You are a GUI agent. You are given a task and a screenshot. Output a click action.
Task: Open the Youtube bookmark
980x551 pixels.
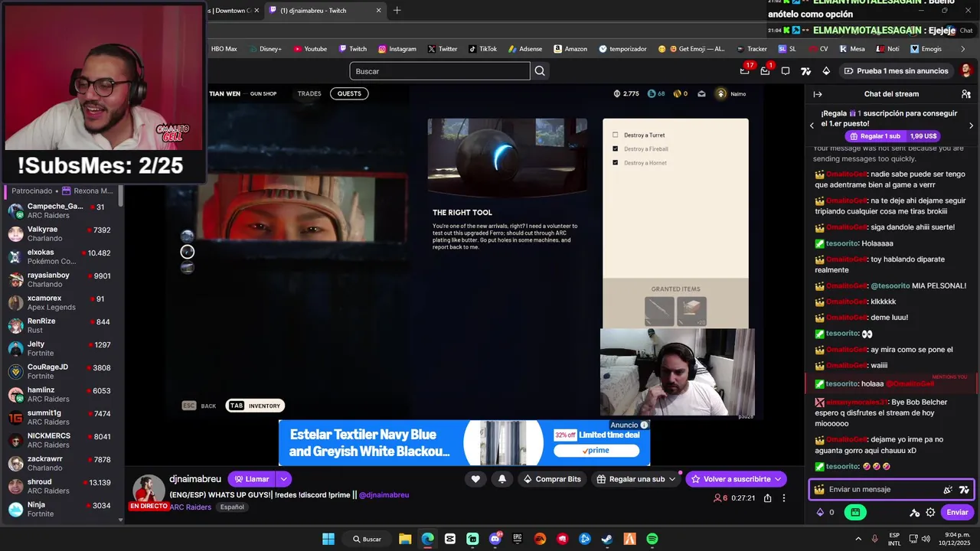point(309,49)
